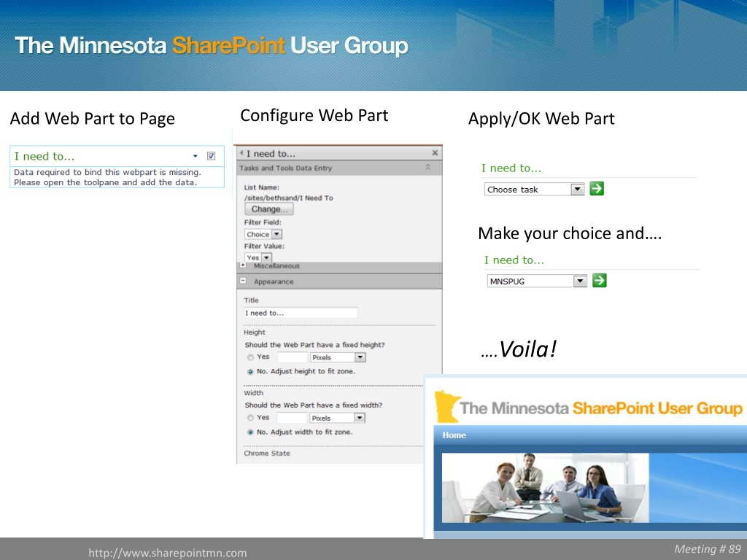747x560 pixels.
Task: Click the Filter Field: label
Action: click(263, 222)
